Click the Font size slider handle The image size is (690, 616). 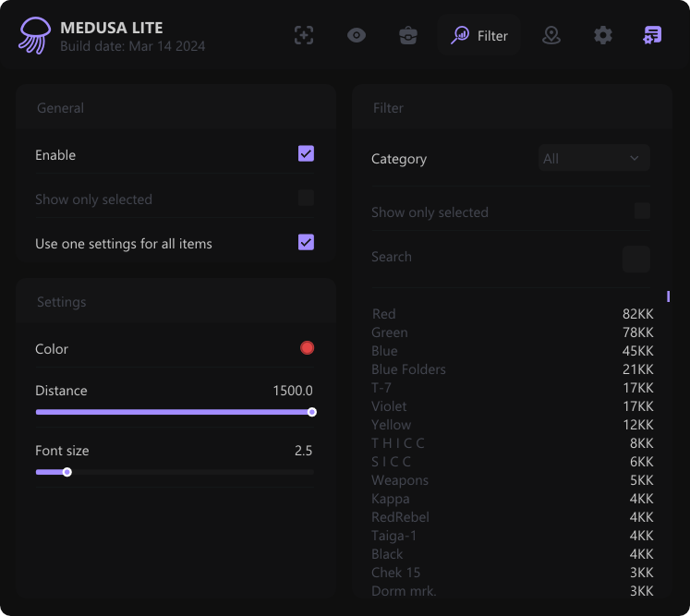67,472
